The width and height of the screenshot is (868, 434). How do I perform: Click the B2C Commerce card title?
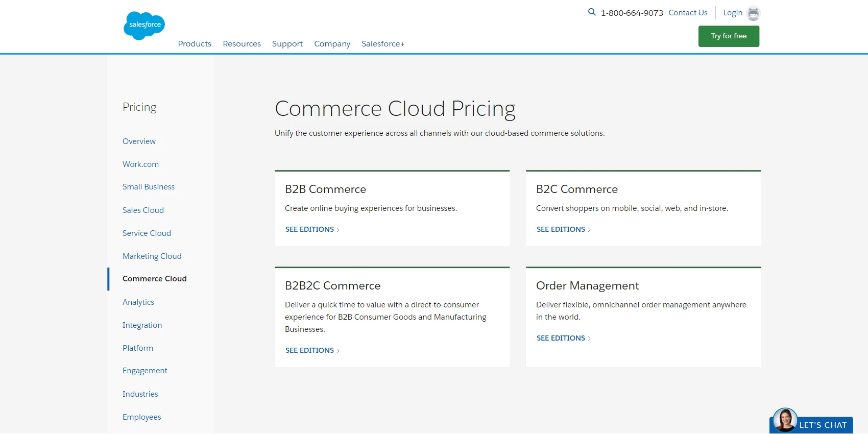click(x=577, y=189)
